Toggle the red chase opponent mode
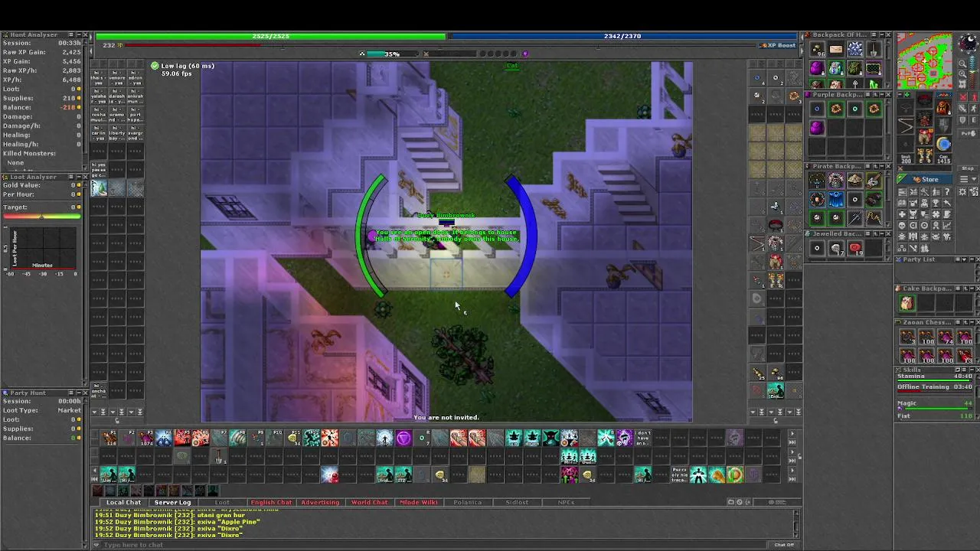Image resolution: width=980 pixels, height=551 pixels. tap(975, 97)
